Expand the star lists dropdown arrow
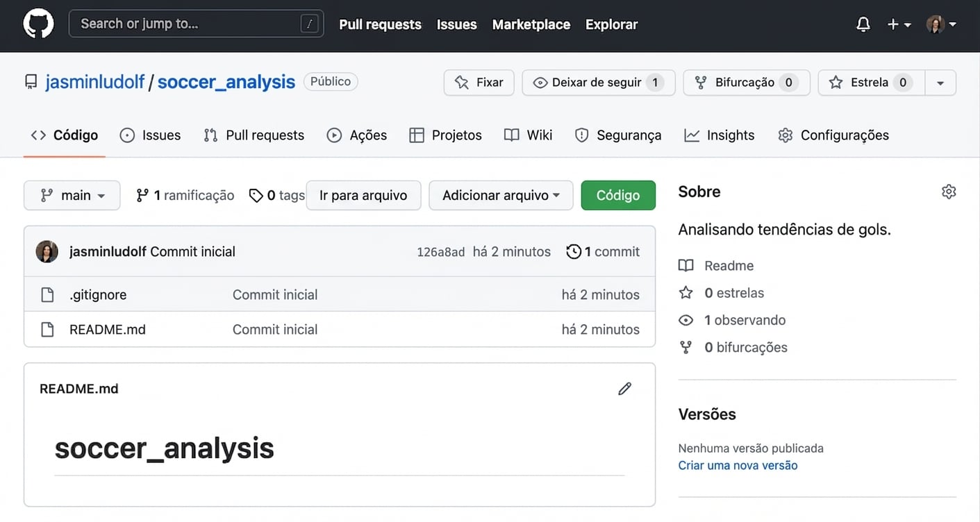 tap(940, 83)
